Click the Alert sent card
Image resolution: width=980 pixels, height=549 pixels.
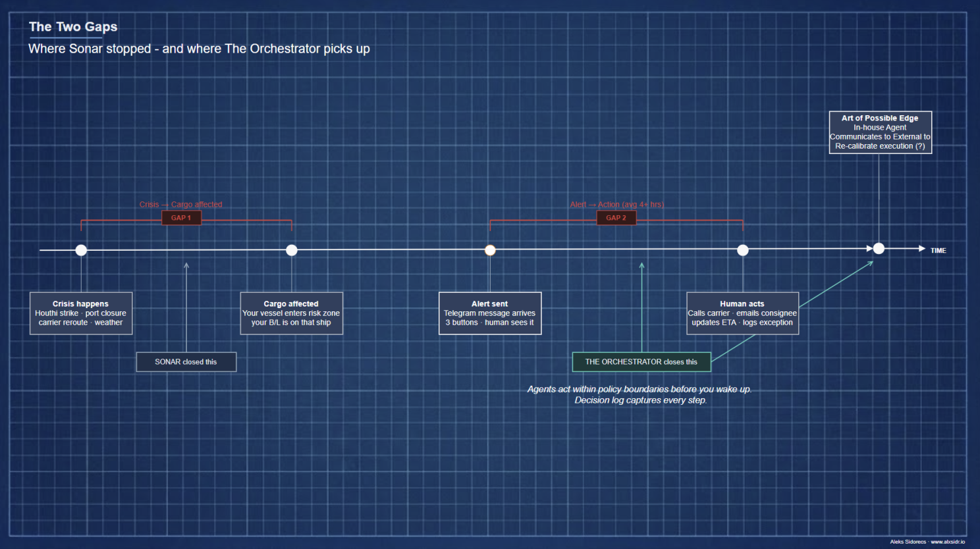click(x=490, y=313)
